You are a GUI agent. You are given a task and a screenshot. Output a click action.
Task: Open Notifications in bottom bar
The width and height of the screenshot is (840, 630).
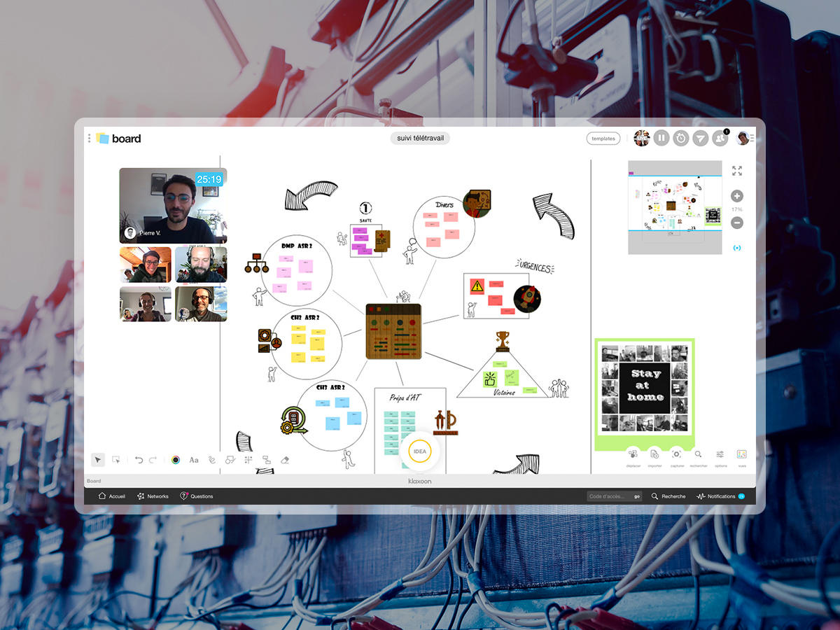721,496
